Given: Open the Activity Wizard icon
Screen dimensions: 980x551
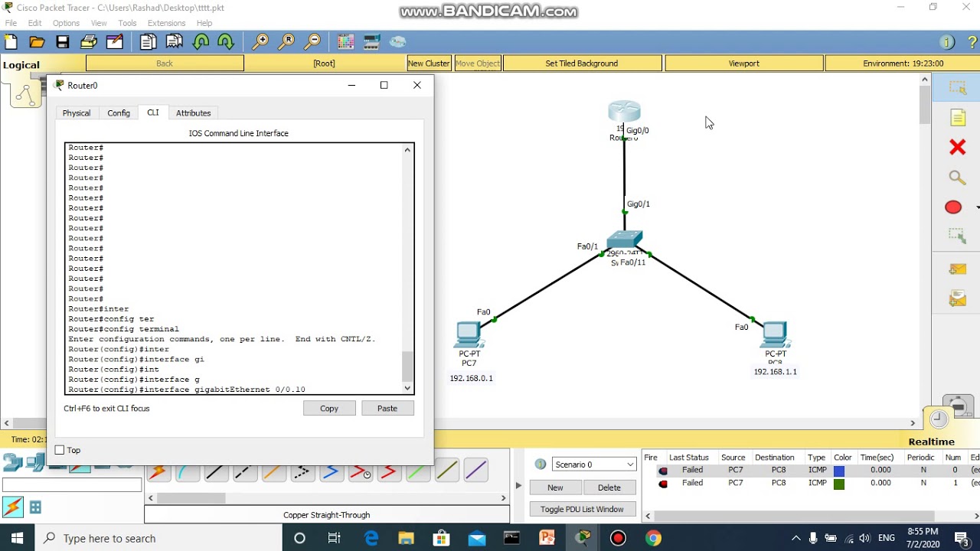Looking at the screenshot, I should [115, 42].
